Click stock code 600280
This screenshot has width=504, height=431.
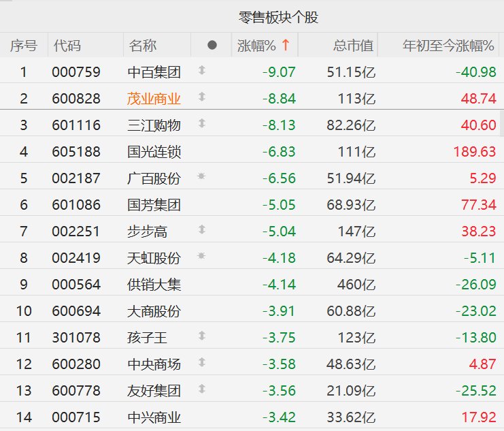click(76, 364)
